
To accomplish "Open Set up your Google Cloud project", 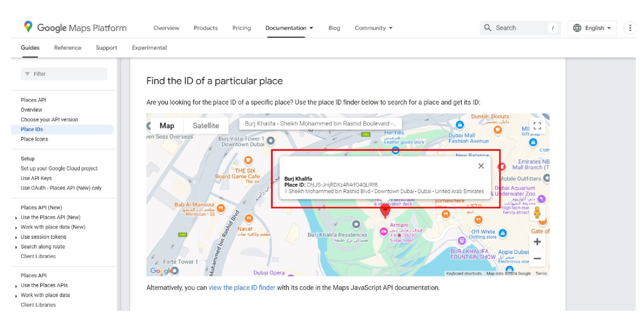I will 59,168.
